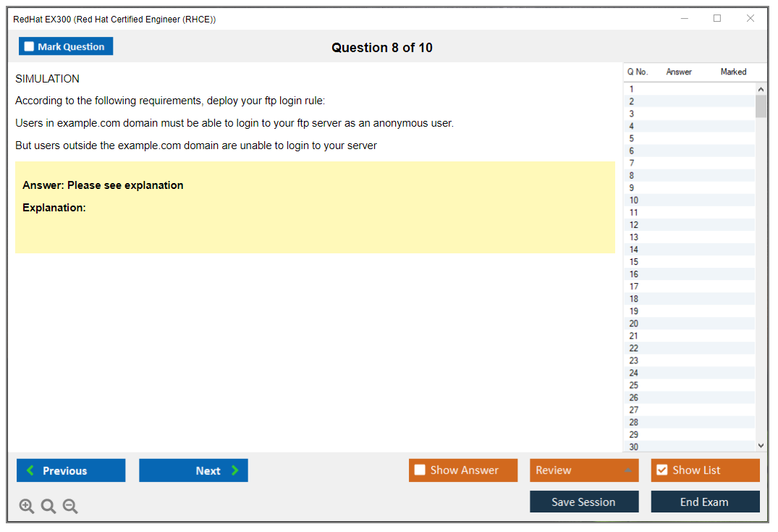Select question 8 in the list
The height and width of the screenshot is (532, 778).
point(632,176)
